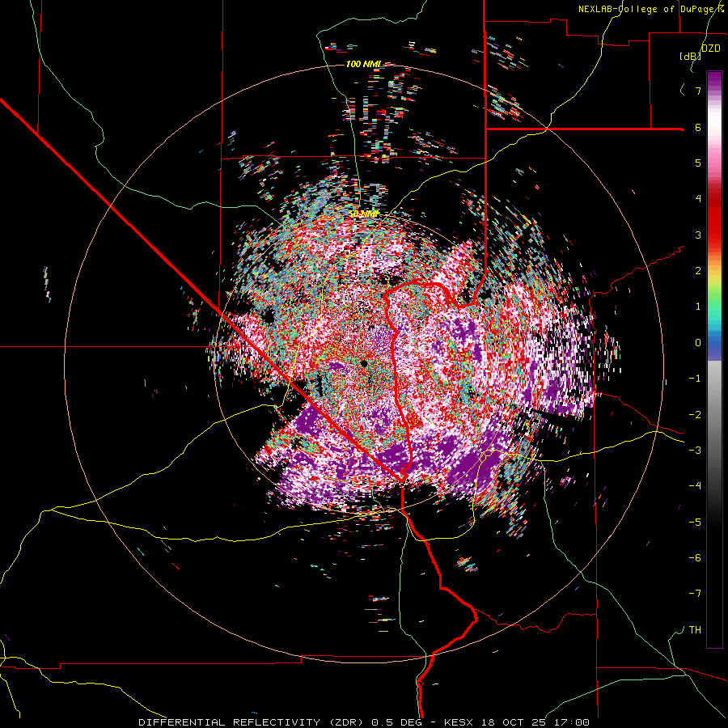Click the "[dB]" units label
The height and width of the screenshot is (728, 728).
(x=690, y=57)
